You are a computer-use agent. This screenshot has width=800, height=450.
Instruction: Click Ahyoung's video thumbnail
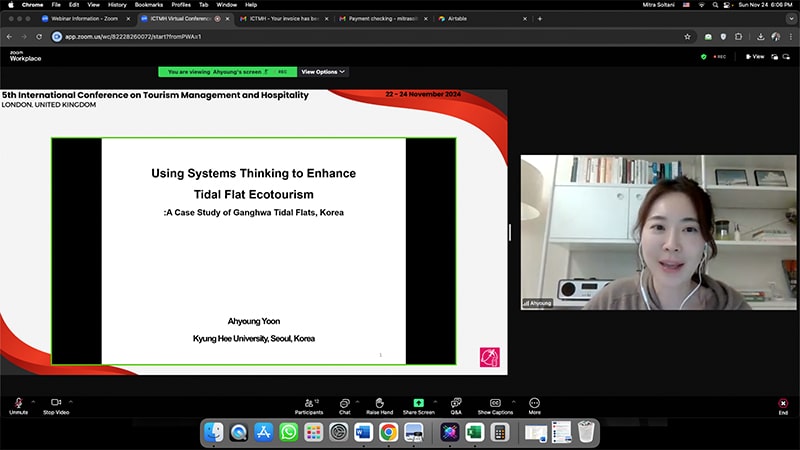[658, 232]
